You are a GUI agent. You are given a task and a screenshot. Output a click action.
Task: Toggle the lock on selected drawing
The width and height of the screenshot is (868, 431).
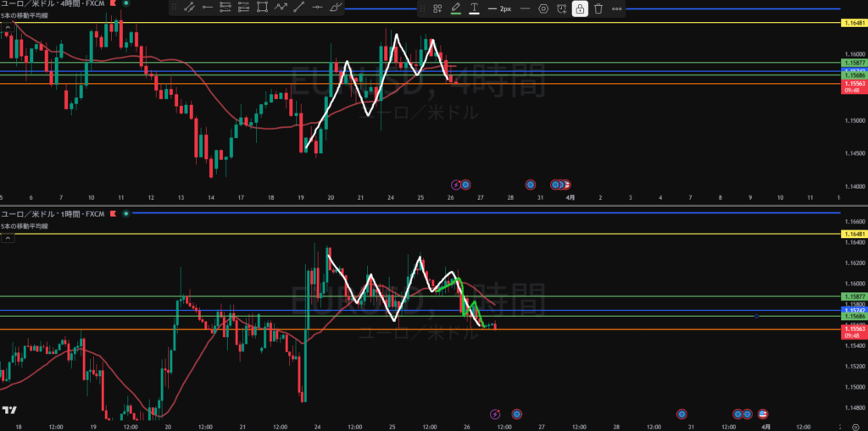(x=580, y=8)
